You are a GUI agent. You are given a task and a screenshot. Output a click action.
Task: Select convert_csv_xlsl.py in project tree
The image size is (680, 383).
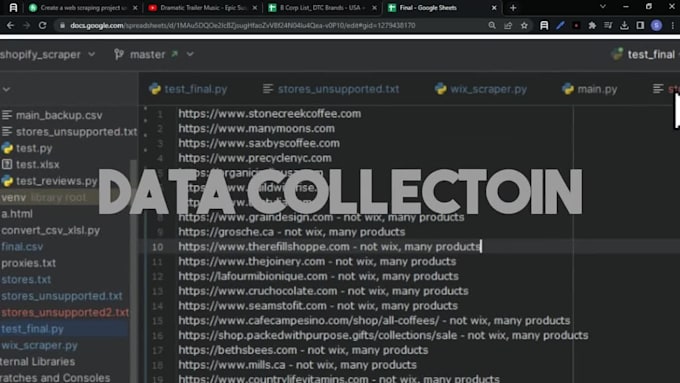(50, 230)
